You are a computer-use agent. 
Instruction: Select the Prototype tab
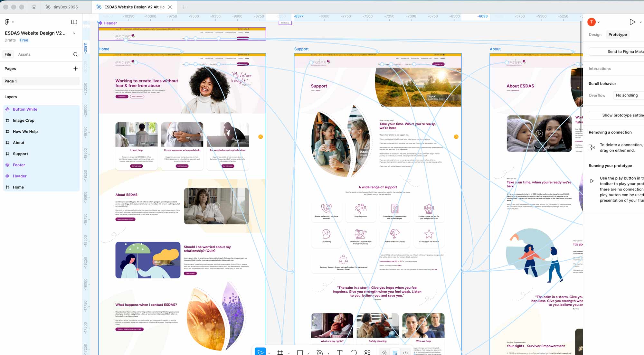(x=618, y=34)
